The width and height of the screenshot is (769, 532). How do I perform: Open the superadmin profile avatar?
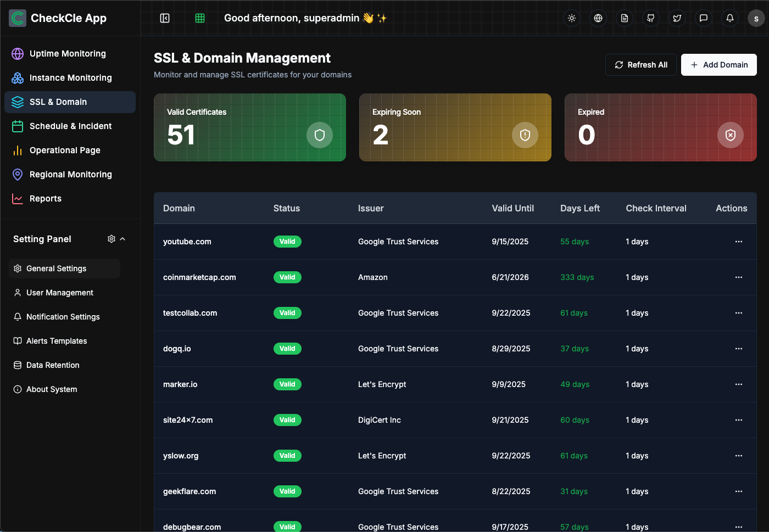tap(756, 18)
